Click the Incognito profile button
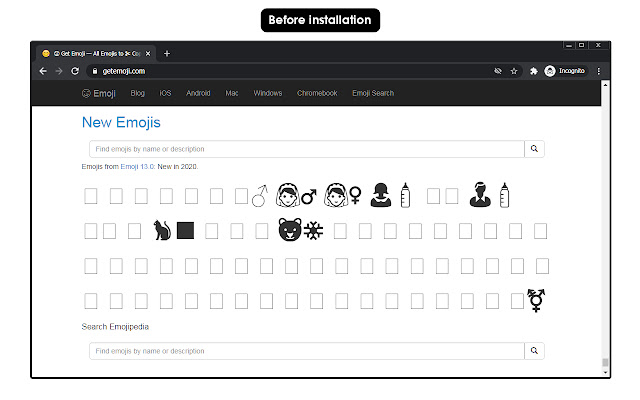Image resolution: width=640 pixels, height=400 pixels. (565, 71)
